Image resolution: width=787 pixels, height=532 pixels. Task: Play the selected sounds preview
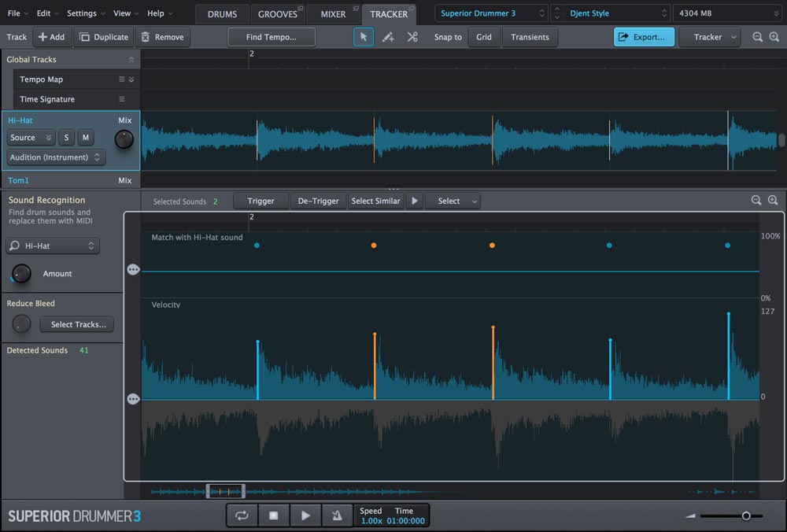pos(415,201)
